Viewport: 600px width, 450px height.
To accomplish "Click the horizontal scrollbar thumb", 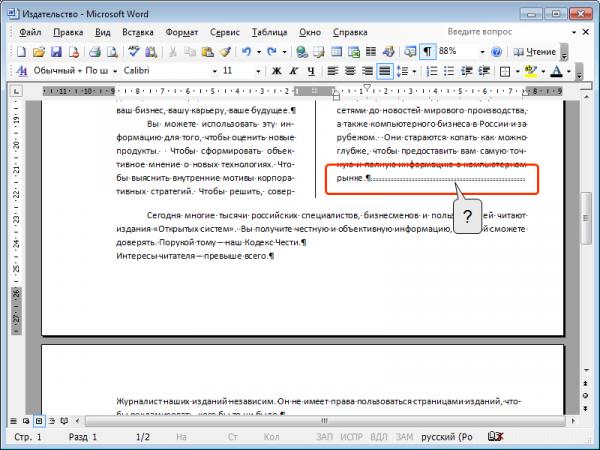I will pos(325,421).
